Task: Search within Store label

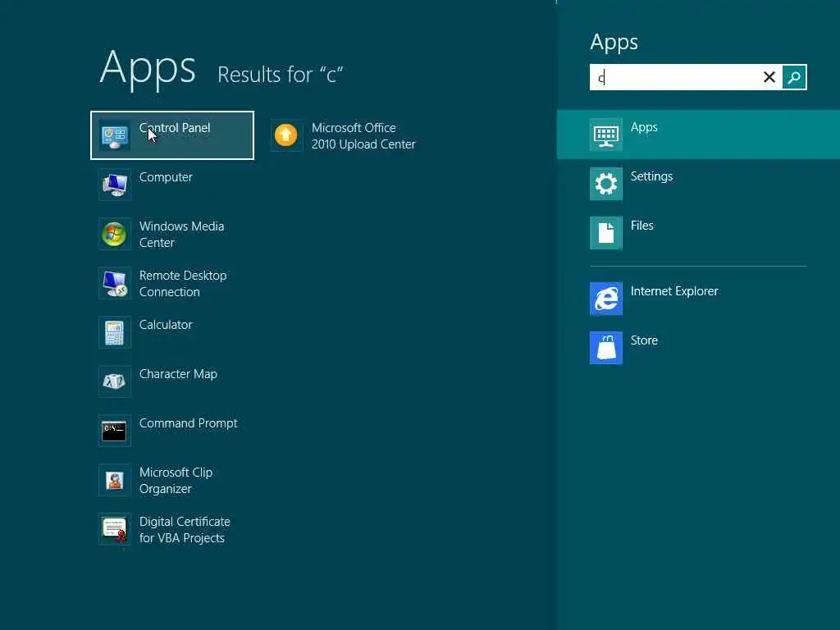Action: tap(644, 340)
